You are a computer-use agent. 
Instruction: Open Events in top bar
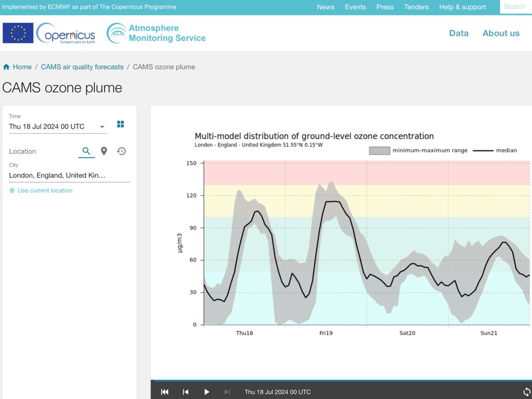tap(356, 7)
